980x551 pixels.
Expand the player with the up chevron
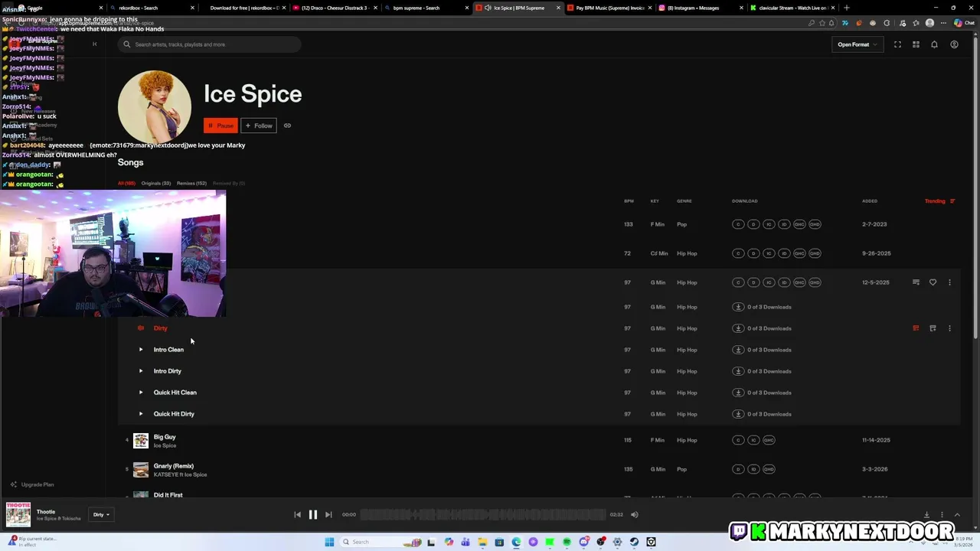pos(957,514)
